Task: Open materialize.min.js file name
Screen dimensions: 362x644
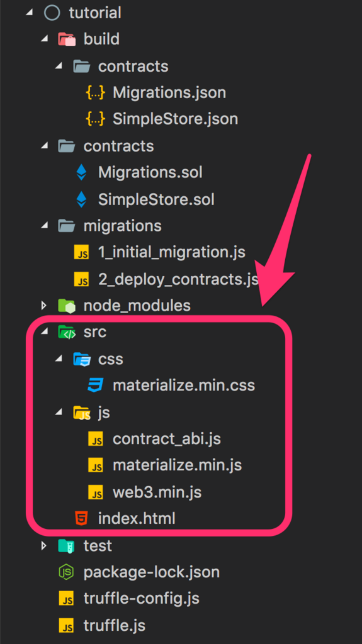Action: coord(178,466)
